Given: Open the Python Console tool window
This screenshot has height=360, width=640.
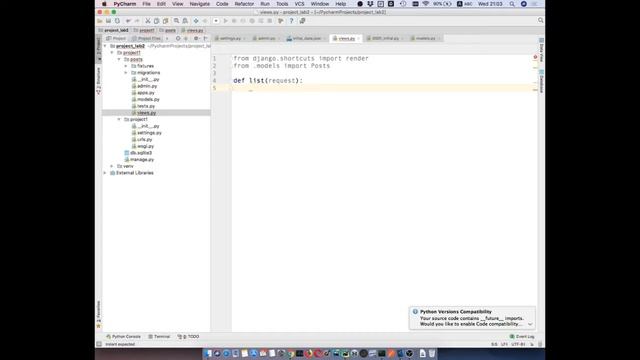Looking at the screenshot, I should click(x=123, y=337).
